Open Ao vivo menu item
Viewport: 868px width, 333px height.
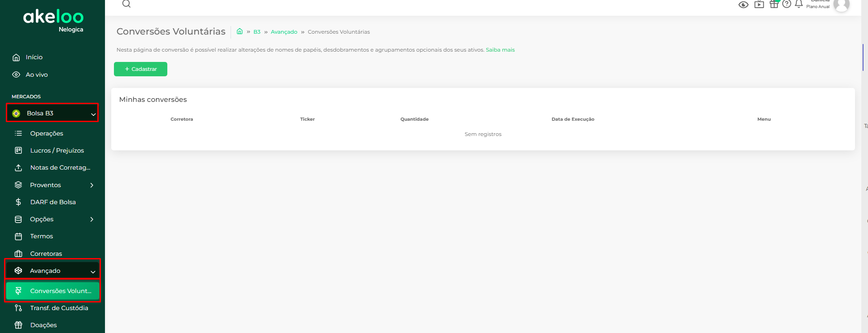pos(37,74)
